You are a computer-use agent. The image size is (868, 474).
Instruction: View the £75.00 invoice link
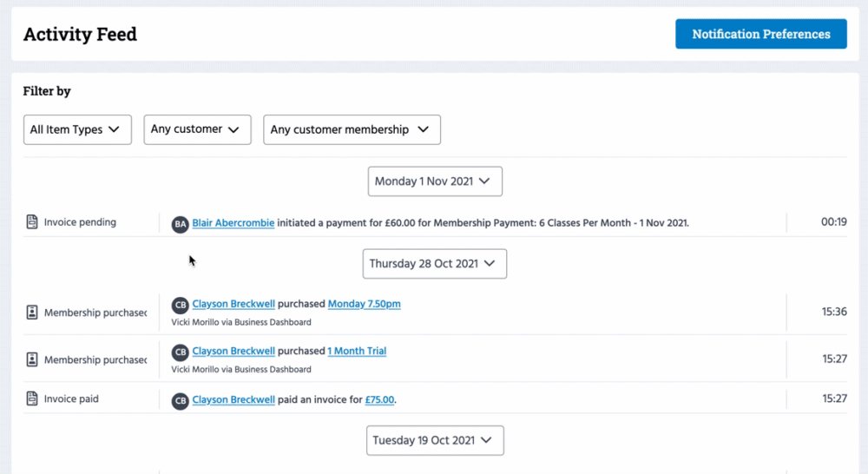pos(378,400)
